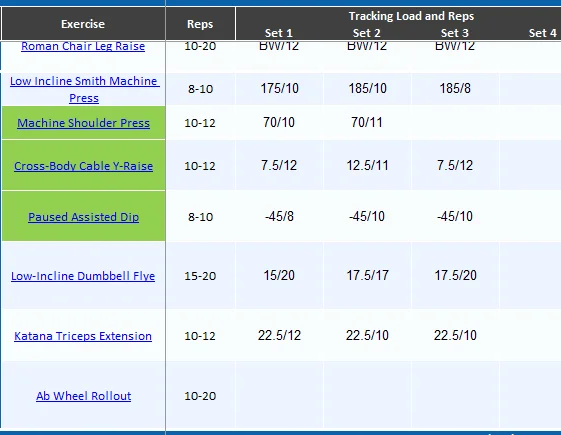Select Ab Wheel Rollout Set 3 cell
This screenshot has width=561, height=435.
click(455, 395)
